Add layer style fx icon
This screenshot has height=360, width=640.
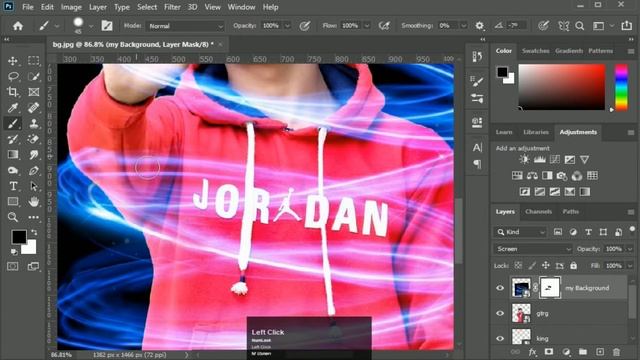coord(532,351)
